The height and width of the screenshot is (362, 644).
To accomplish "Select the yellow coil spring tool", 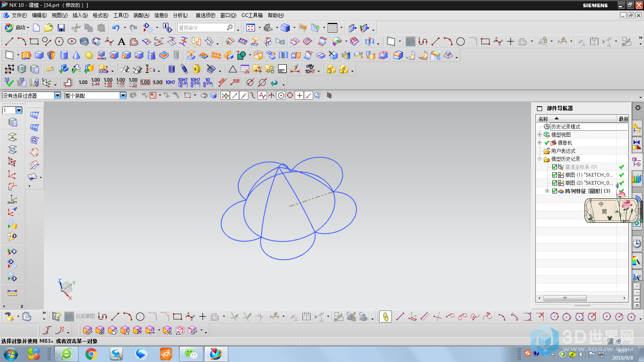I will 196,69.
